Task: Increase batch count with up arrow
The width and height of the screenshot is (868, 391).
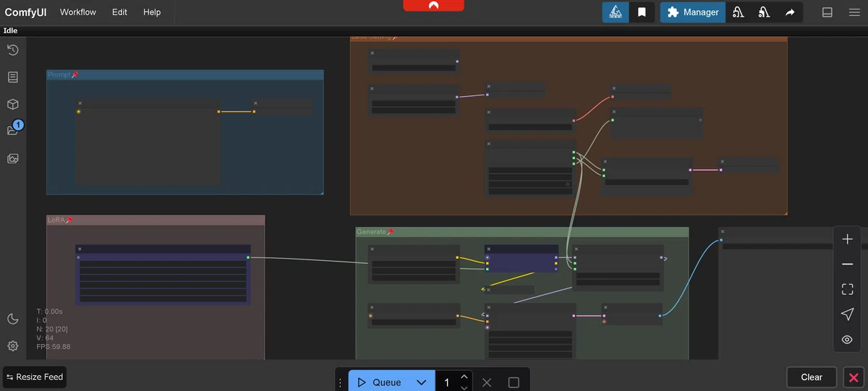Action: coord(464,377)
